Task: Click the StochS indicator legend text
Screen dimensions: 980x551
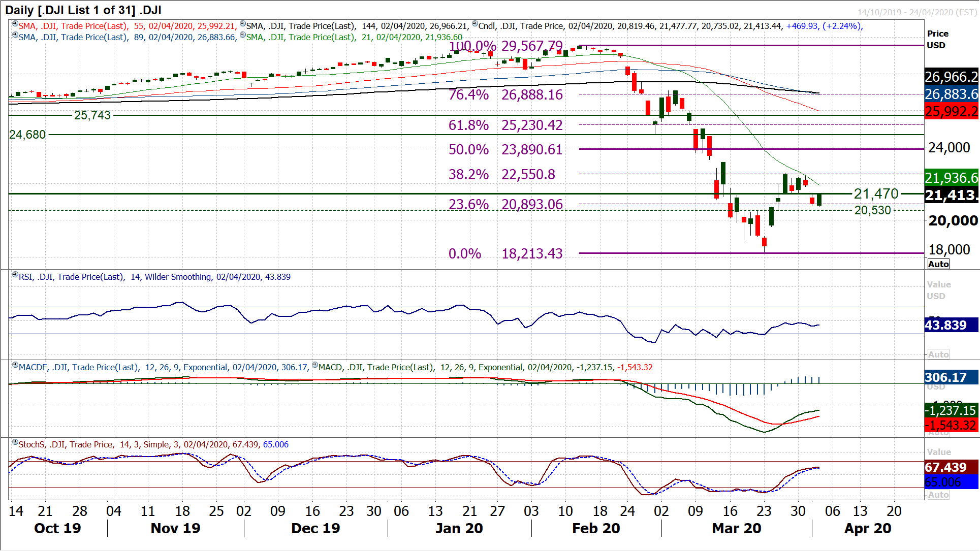Action: pyautogui.click(x=153, y=444)
